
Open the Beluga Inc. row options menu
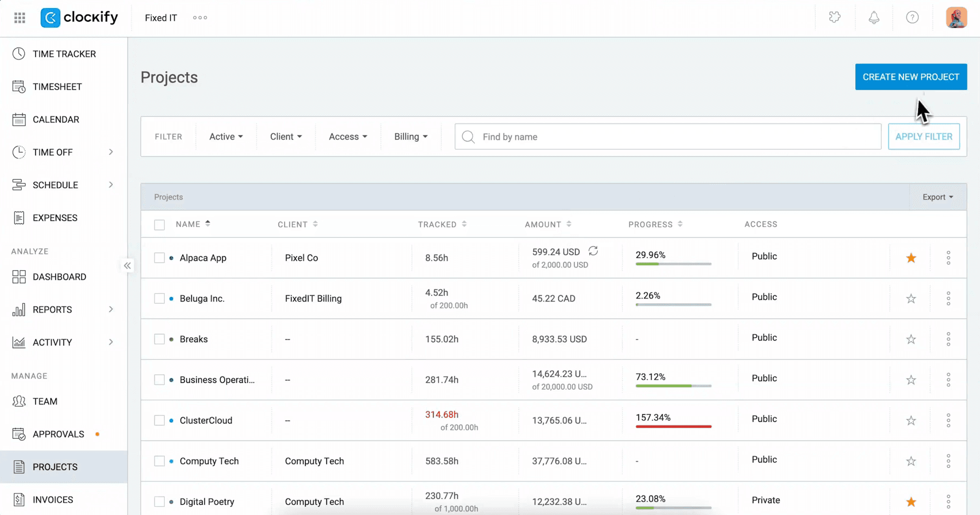point(949,298)
